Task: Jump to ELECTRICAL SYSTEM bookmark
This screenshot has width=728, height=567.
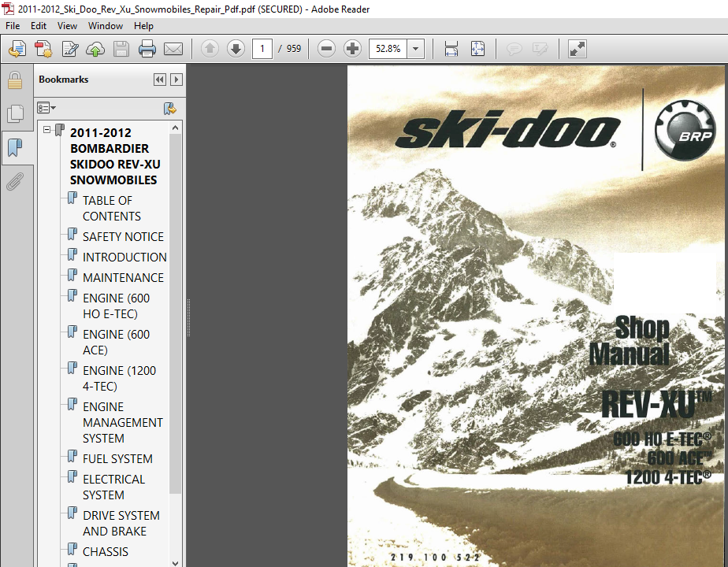Action: [113, 487]
